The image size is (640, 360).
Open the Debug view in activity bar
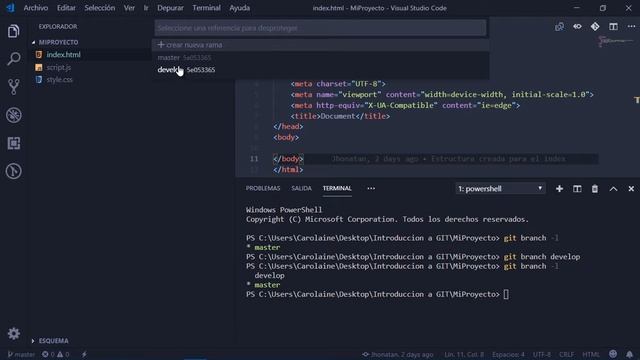[13, 115]
